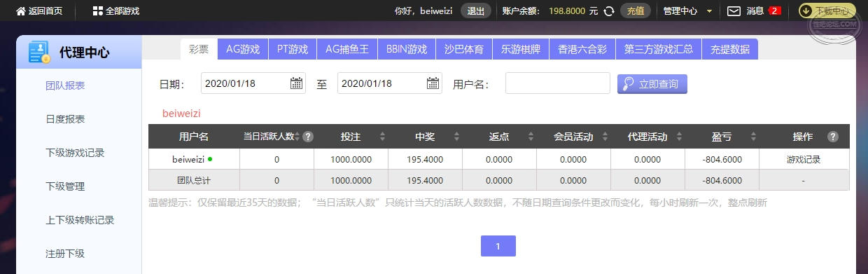The image size is (868, 274).
Task: Click the 代理中心 profile icon
Action: coord(38,53)
